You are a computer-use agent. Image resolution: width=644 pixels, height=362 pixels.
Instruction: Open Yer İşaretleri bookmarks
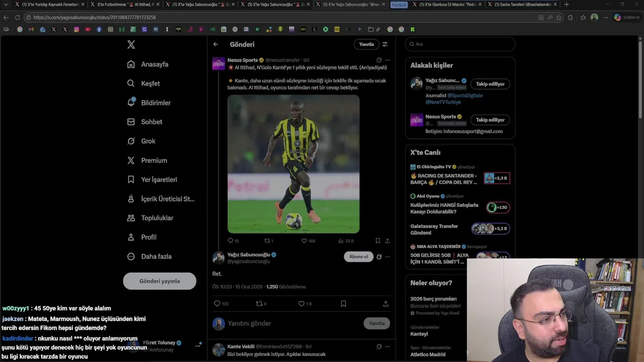(152, 179)
